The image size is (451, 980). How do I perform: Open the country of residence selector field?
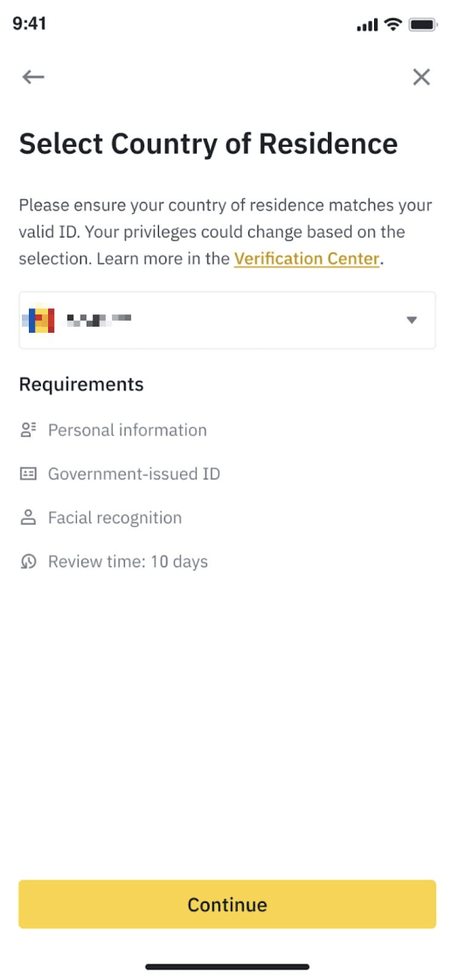(x=227, y=320)
